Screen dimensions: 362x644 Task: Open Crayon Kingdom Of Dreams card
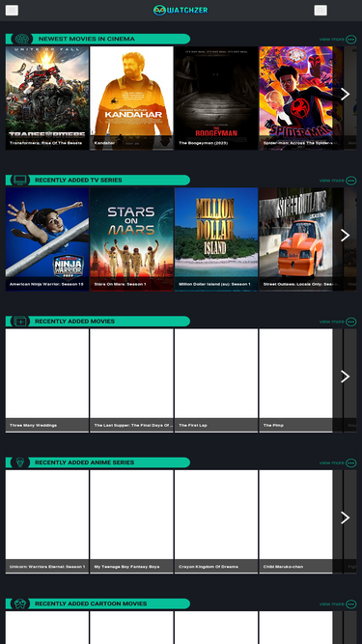click(216, 521)
